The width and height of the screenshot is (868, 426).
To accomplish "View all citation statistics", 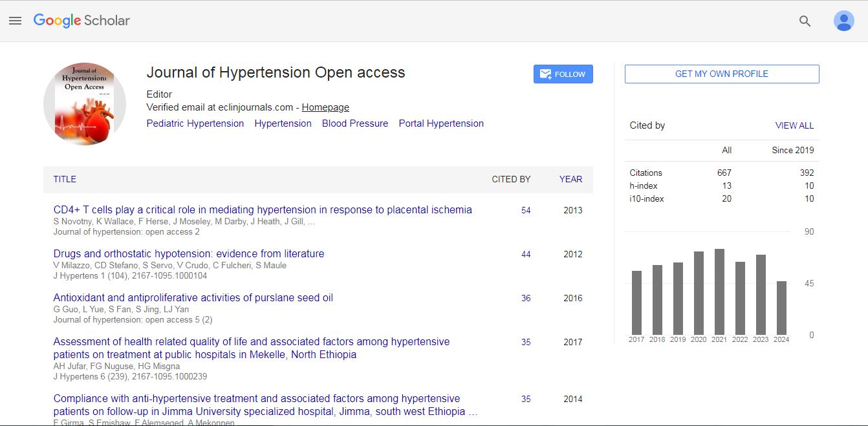I will [794, 125].
